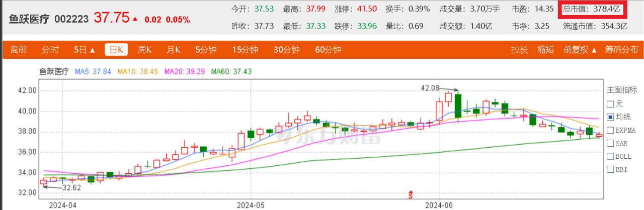Screen dimensions: 644x210
Task: Click the 2024-05 date axis label
Action: [250, 205]
